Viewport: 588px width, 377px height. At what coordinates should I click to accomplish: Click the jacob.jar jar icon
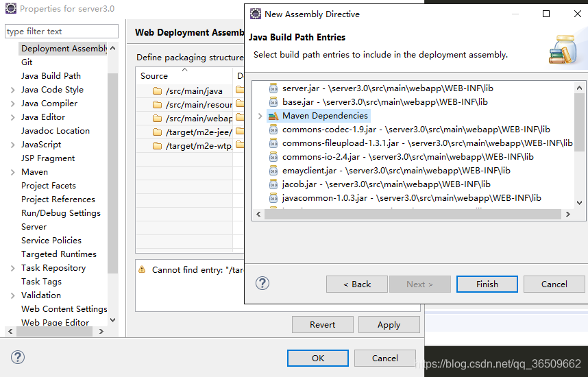click(273, 184)
